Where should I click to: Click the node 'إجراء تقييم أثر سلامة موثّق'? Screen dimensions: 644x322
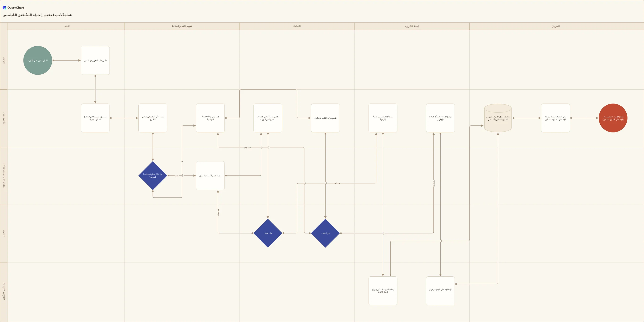pos(210,176)
